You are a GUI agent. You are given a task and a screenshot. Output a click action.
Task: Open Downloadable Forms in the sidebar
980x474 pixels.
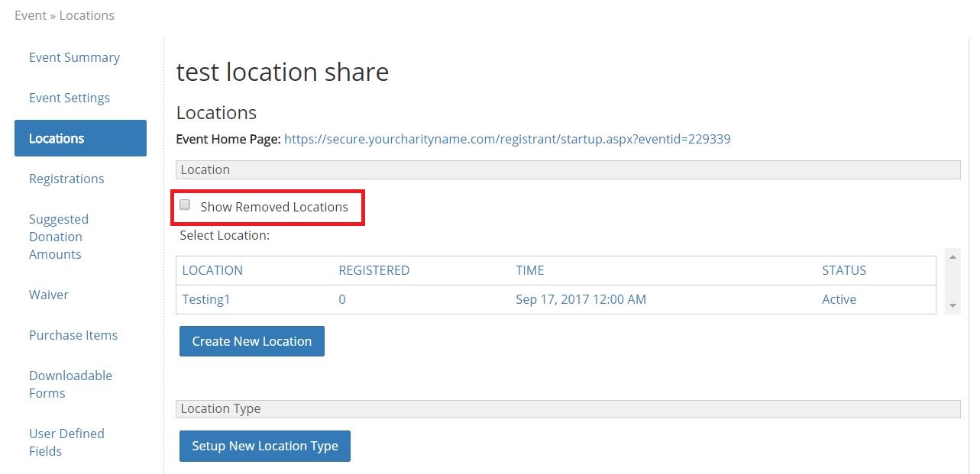coord(70,384)
